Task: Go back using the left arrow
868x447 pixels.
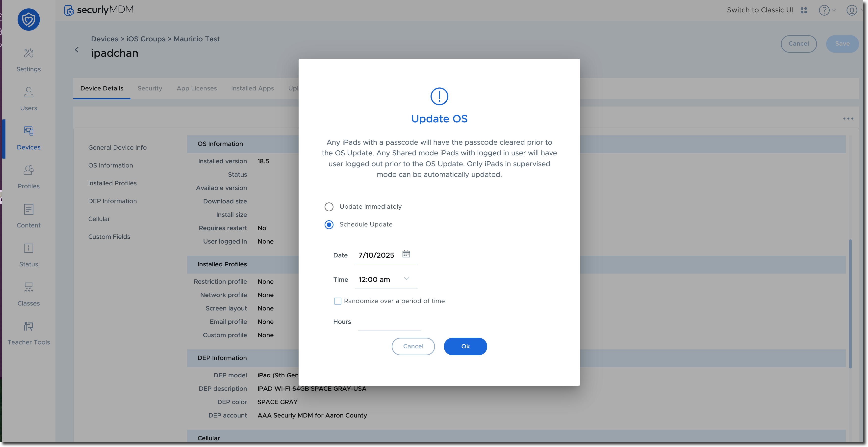Action: 77,50
